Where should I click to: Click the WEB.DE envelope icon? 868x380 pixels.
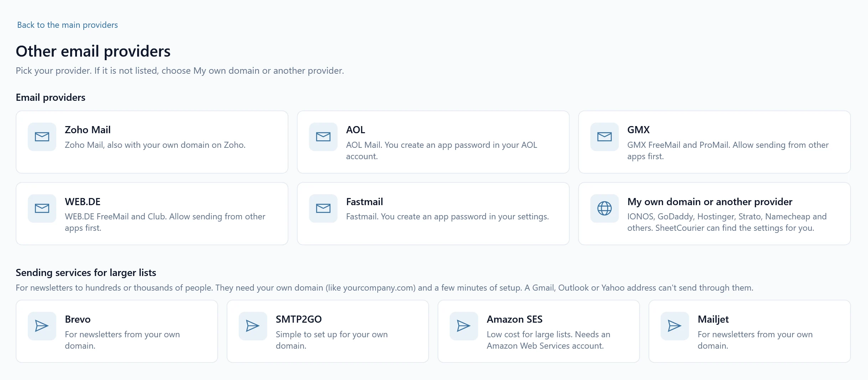(x=42, y=208)
